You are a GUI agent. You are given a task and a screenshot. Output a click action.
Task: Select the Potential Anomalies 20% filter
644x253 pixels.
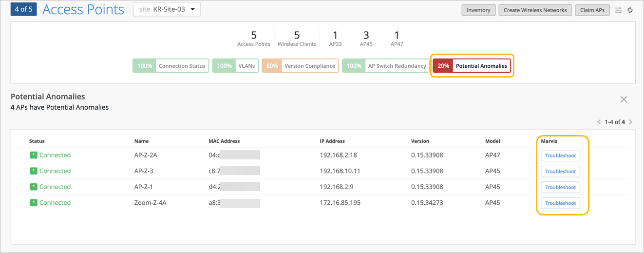point(472,66)
